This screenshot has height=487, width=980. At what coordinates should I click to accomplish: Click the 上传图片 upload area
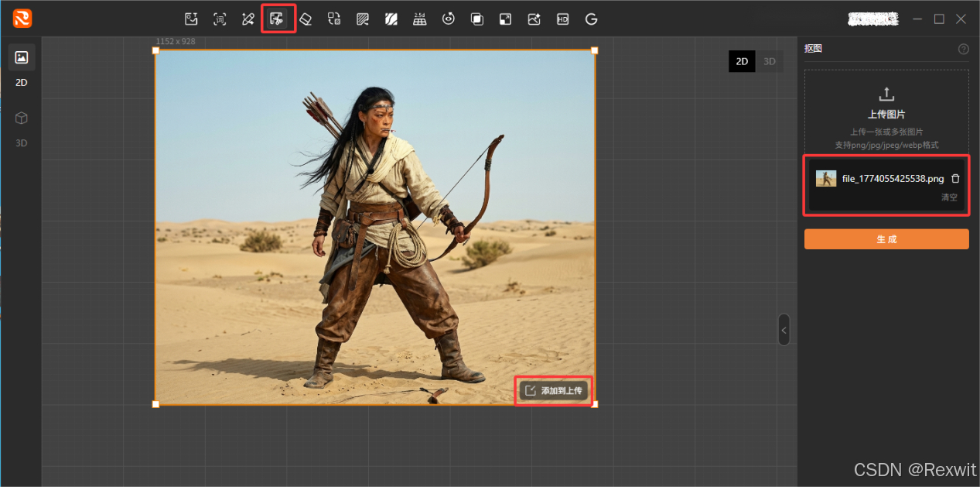[886, 112]
